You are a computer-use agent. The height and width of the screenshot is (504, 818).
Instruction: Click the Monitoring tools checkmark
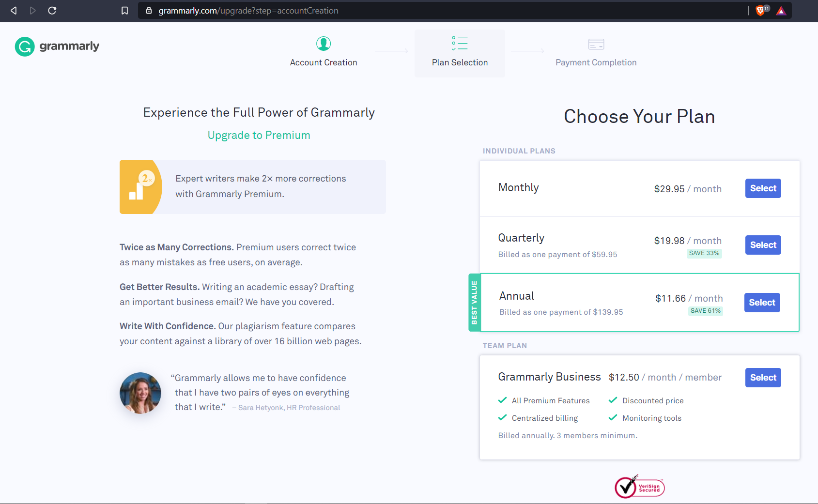[613, 417]
